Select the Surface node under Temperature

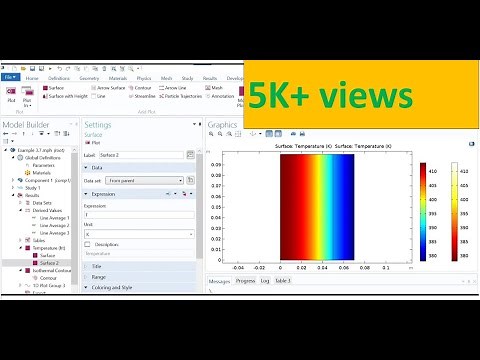[x=44, y=255]
